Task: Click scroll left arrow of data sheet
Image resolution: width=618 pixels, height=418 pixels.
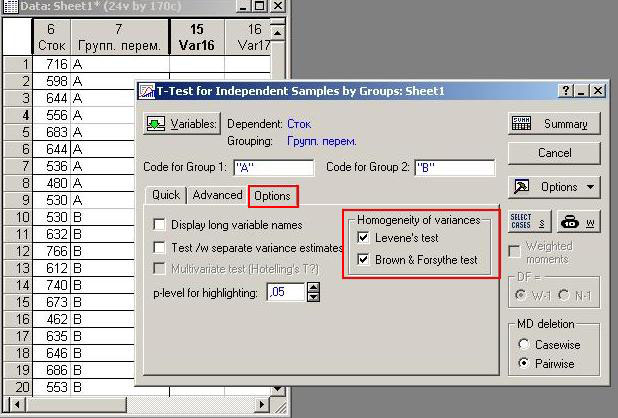Action: coord(17,405)
